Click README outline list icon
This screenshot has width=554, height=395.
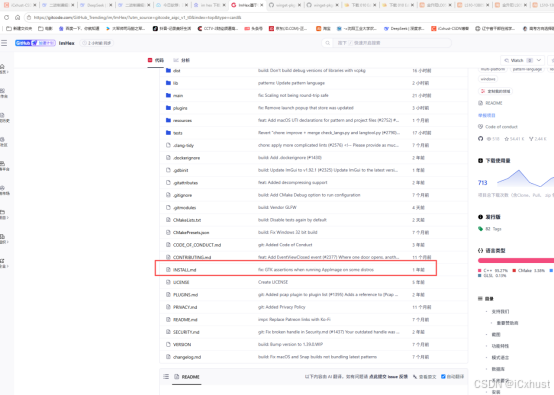pyautogui.click(x=166, y=377)
